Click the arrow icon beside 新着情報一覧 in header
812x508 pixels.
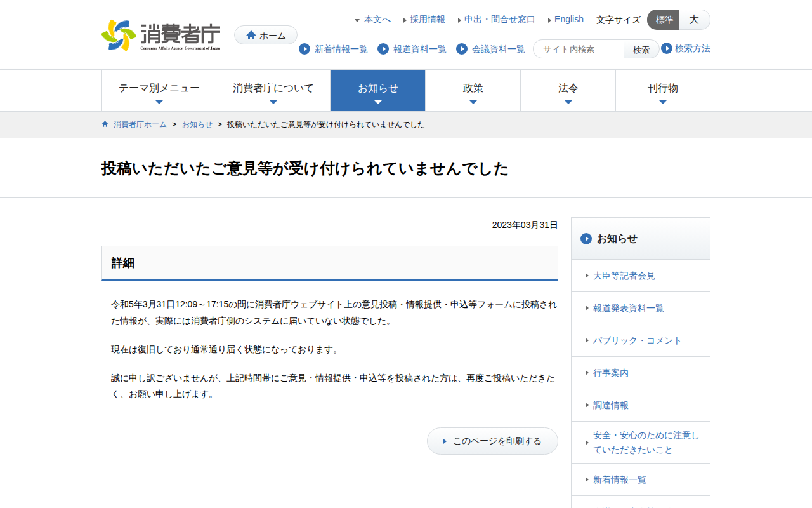(x=304, y=49)
